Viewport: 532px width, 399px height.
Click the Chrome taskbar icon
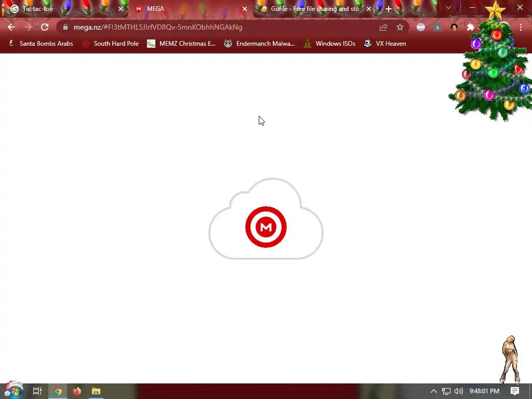[x=58, y=391]
